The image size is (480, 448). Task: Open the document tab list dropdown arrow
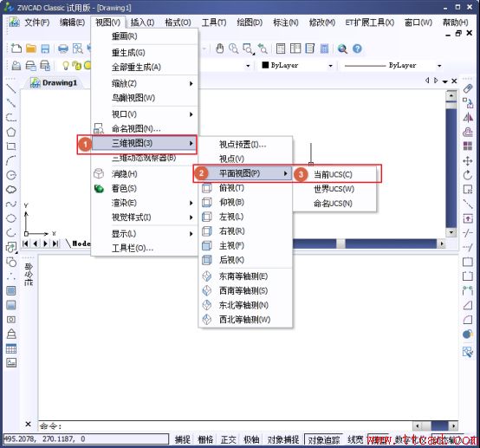click(445, 81)
